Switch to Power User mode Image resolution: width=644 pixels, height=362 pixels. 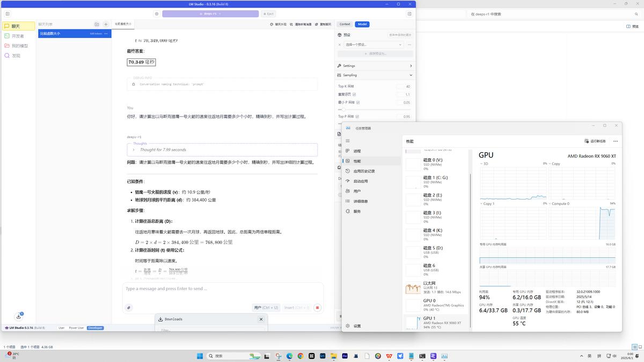tap(76, 328)
